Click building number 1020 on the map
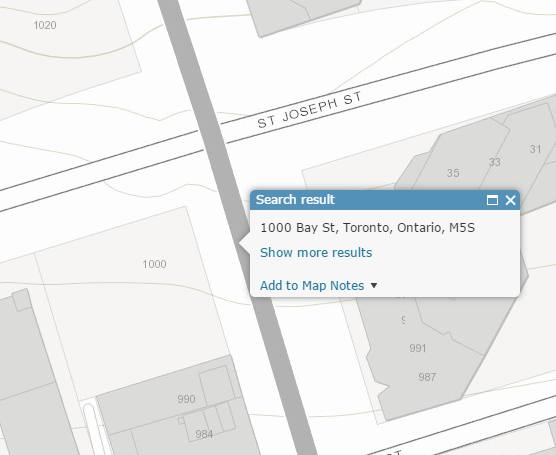 pos(45,25)
